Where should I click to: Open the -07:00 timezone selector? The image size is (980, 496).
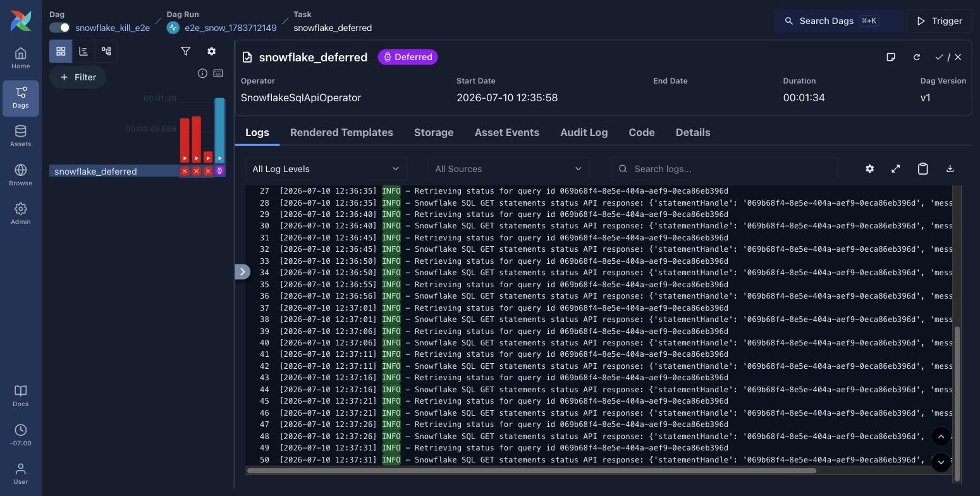[x=21, y=435]
